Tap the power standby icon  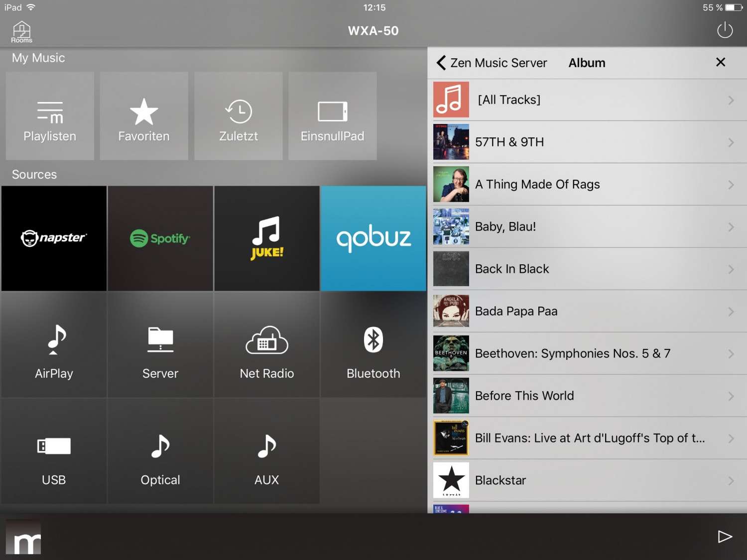tap(725, 30)
